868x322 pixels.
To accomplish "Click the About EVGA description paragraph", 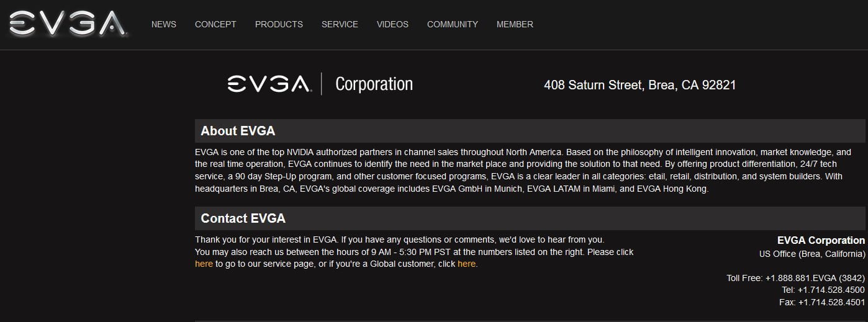I will click(x=522, y=170).
